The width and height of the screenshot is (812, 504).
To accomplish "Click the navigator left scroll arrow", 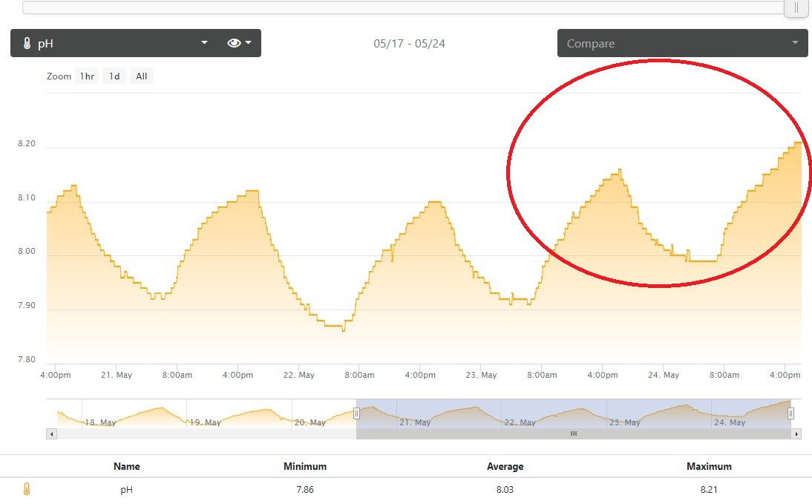I will point(50,433).
